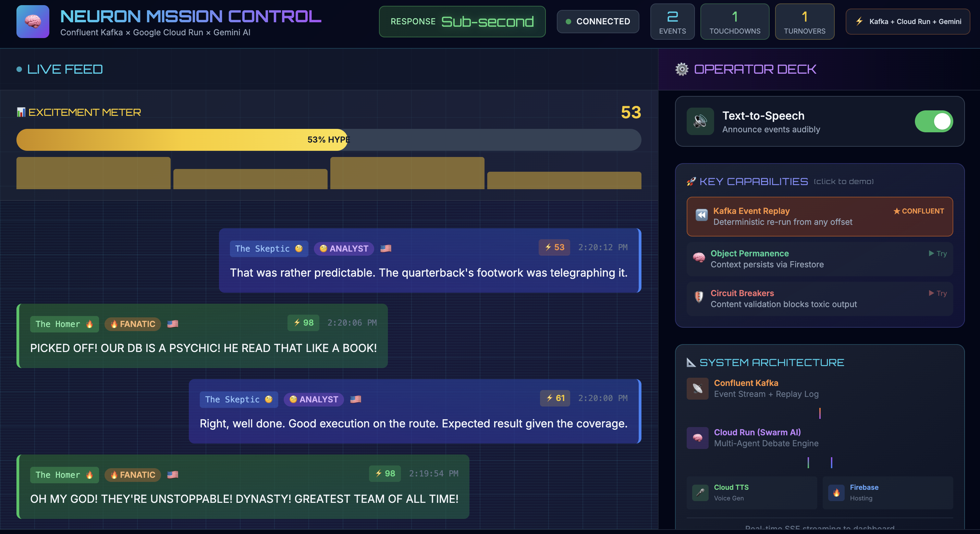The width and height of the screenshot is (980, 534).
Task: Click Try on Circuit Breakers
Action: pos(938,293)
